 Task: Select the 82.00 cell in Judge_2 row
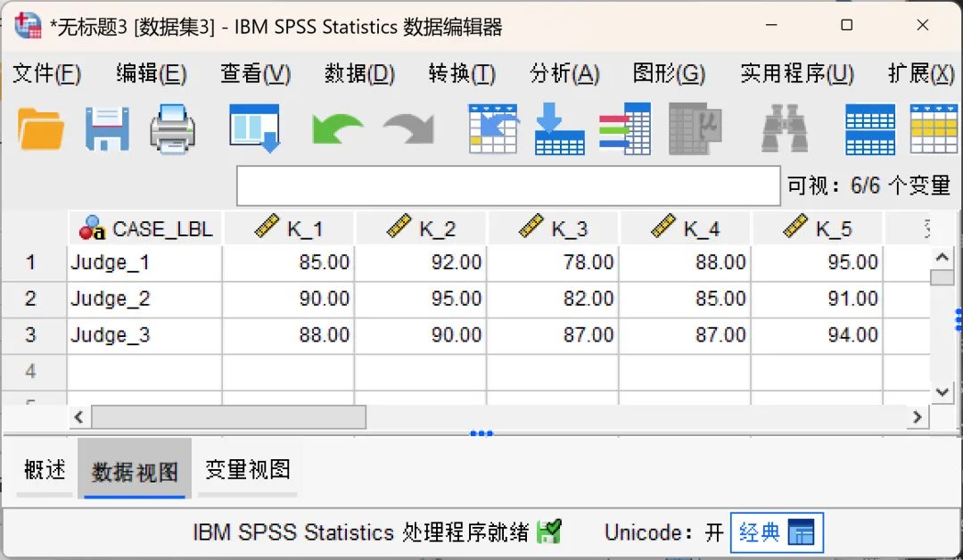click(553, 299)
